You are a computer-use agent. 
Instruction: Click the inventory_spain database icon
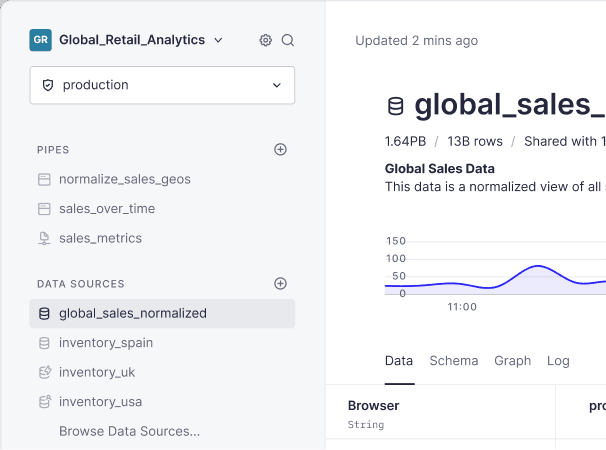coord(44,343)
